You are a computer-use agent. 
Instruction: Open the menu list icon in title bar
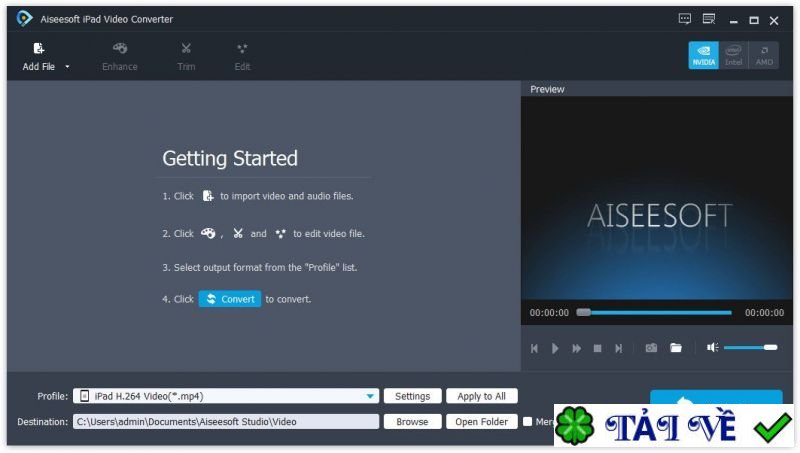[709, 19]
